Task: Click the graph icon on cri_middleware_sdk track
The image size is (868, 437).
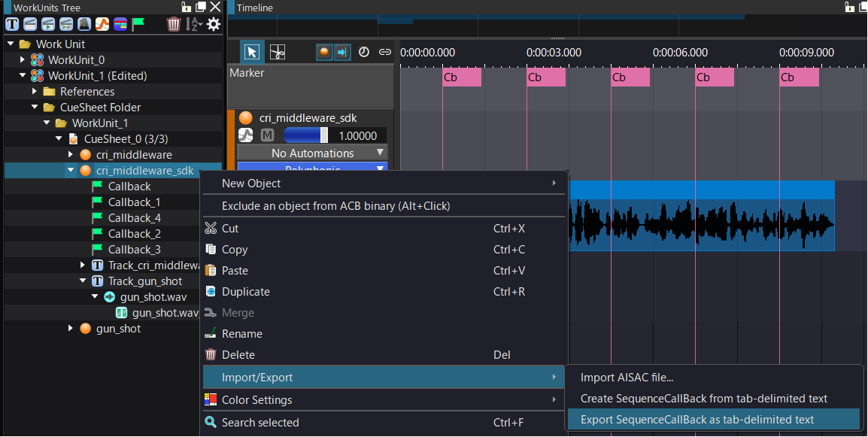Action: coord(246,135)
